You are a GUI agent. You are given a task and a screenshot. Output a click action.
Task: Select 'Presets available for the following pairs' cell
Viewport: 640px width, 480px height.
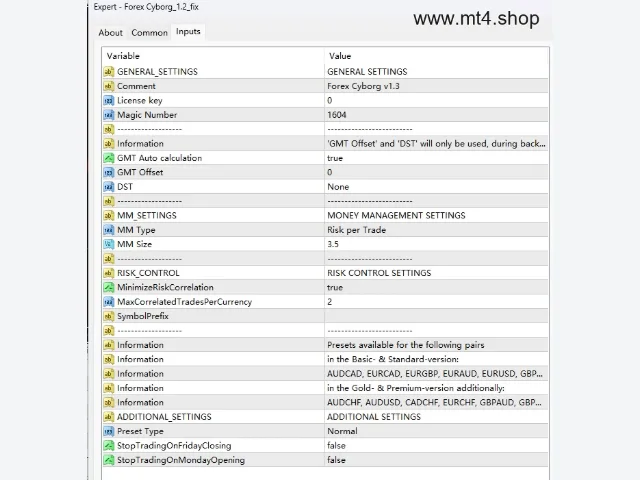(x=436, y=345)
